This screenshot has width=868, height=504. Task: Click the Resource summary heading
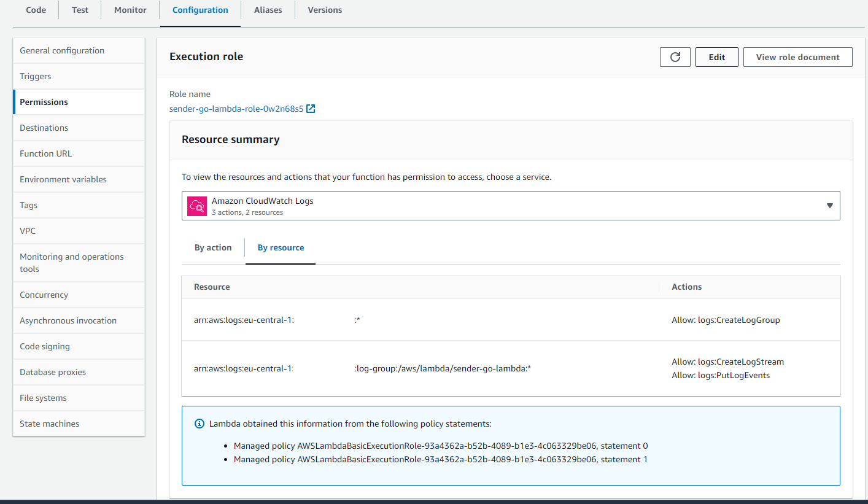231,139
